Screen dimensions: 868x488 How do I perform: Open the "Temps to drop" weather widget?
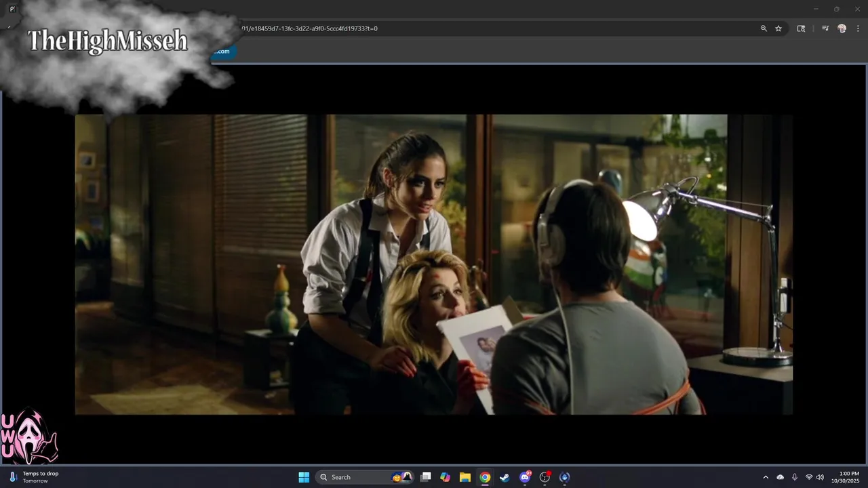(x=34, y=477)
